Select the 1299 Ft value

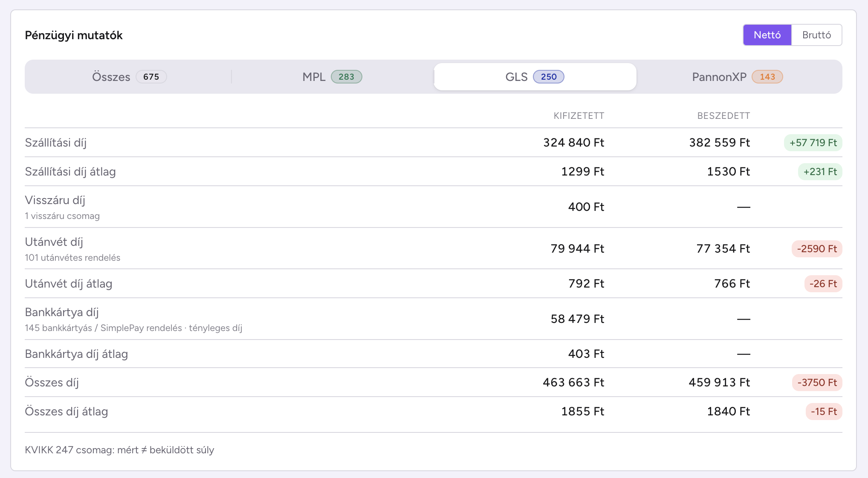(582, 172)
